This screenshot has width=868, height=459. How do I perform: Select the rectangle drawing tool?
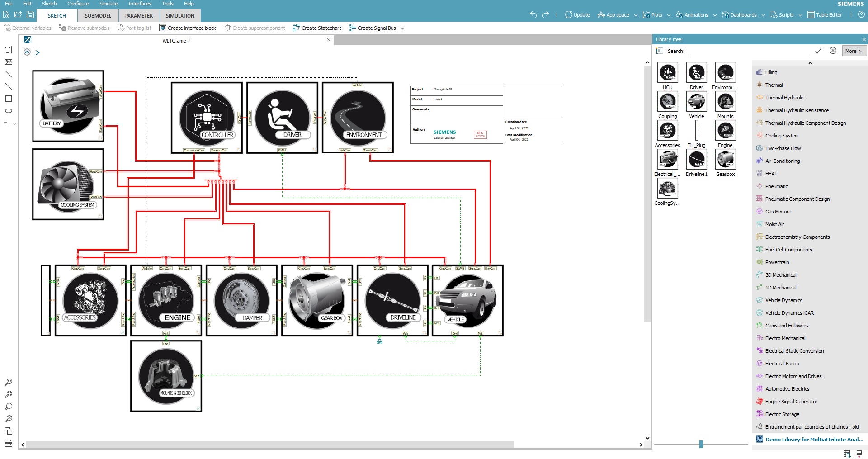coord(9,99)
